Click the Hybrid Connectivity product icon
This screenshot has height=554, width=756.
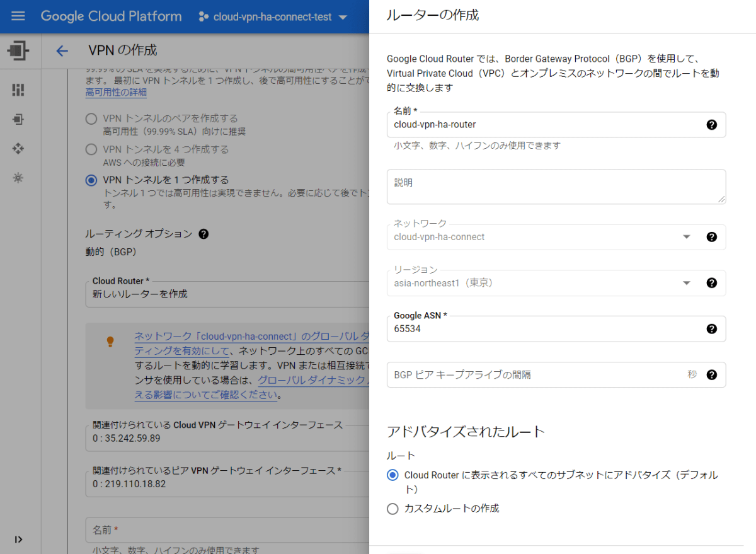pyautogui.click(x=19, y=50)
